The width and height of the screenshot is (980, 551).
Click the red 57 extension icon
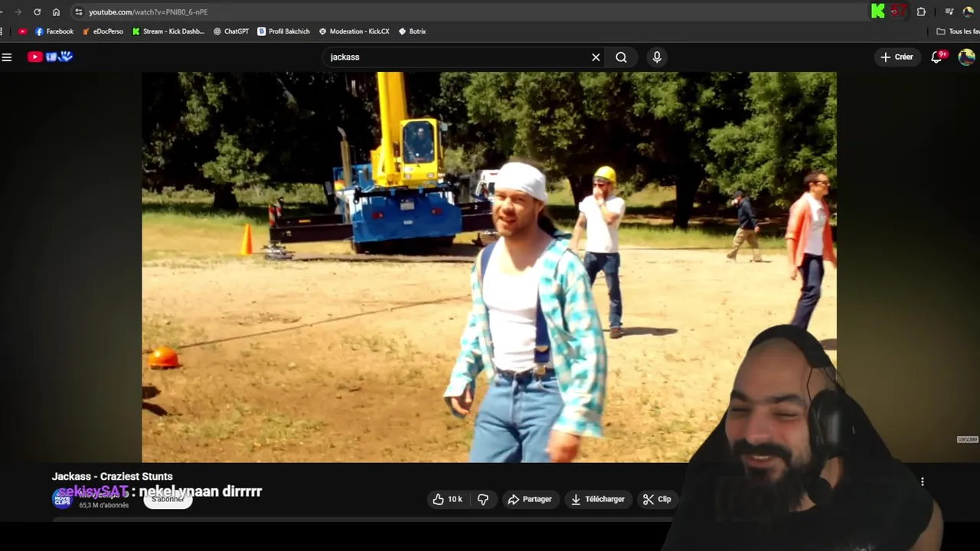898,11
